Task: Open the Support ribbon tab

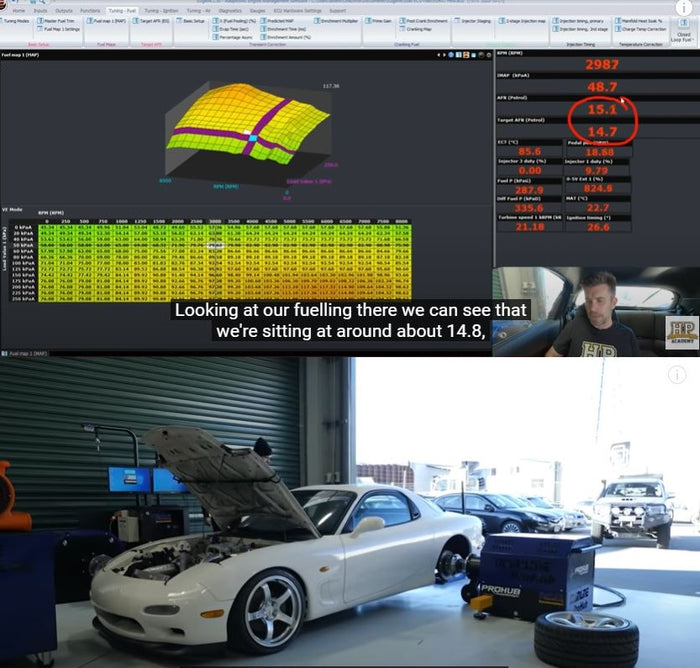Action: click(x=338, y=10)
